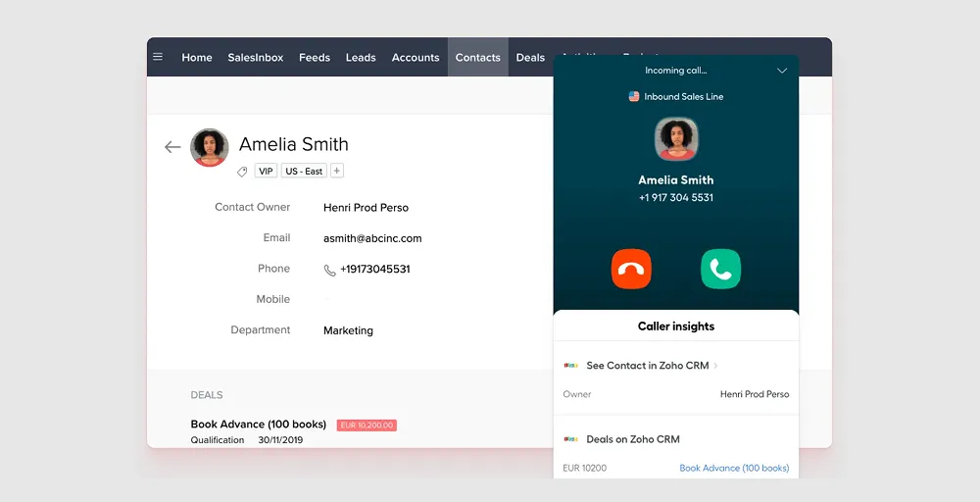Click the Amelia Smith contact name heading
The image size is (980, 502).
click(x=294, y=144)
